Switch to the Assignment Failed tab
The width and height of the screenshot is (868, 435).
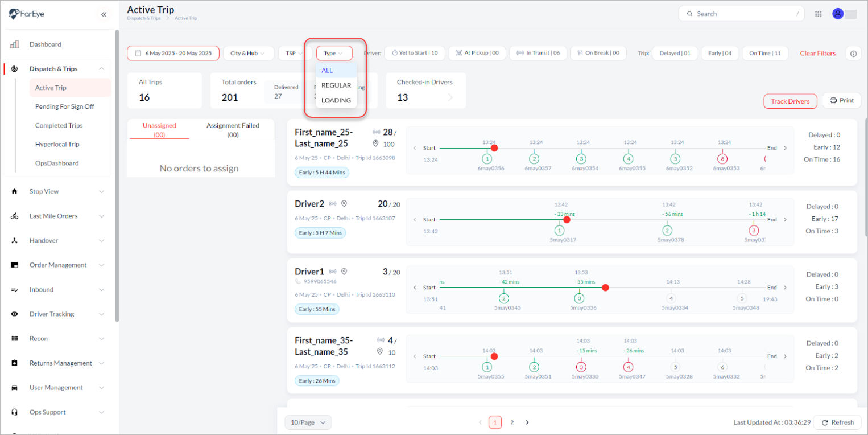click(x=233, y=129)
